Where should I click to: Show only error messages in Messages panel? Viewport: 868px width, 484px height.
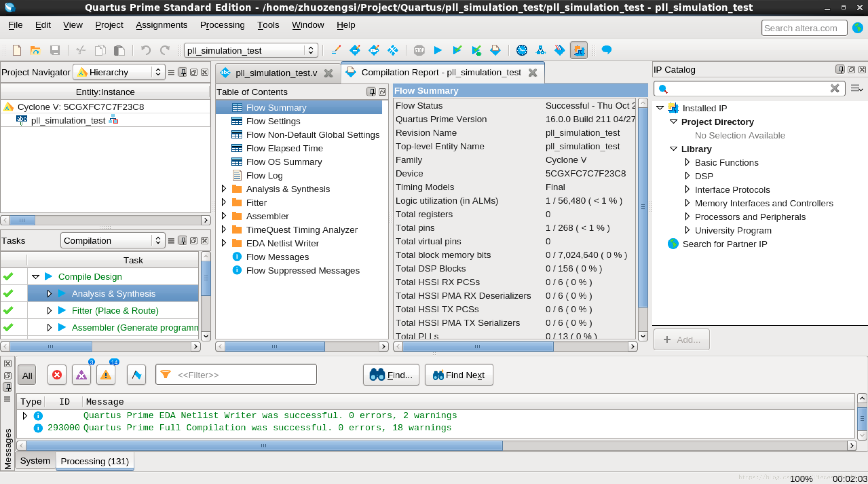point(57,375)
